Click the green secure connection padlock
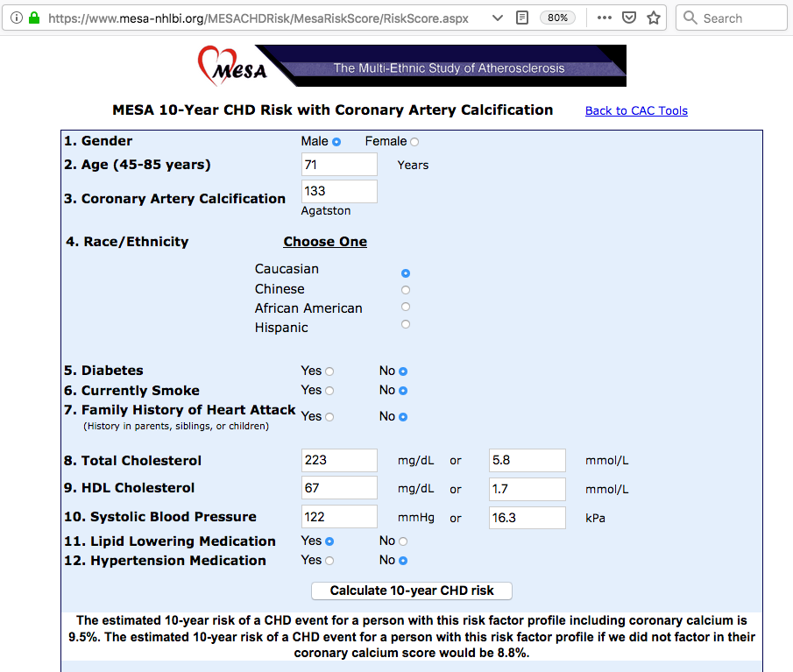Screen dimensions: 793x672 (x=34, y=18)
